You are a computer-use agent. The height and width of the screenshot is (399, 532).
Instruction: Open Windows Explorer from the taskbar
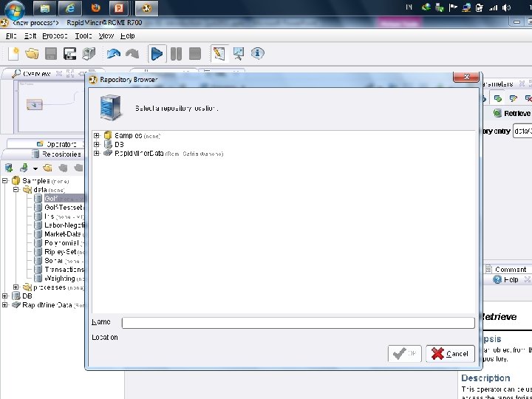pyautogui.click(x=45, y=8)
